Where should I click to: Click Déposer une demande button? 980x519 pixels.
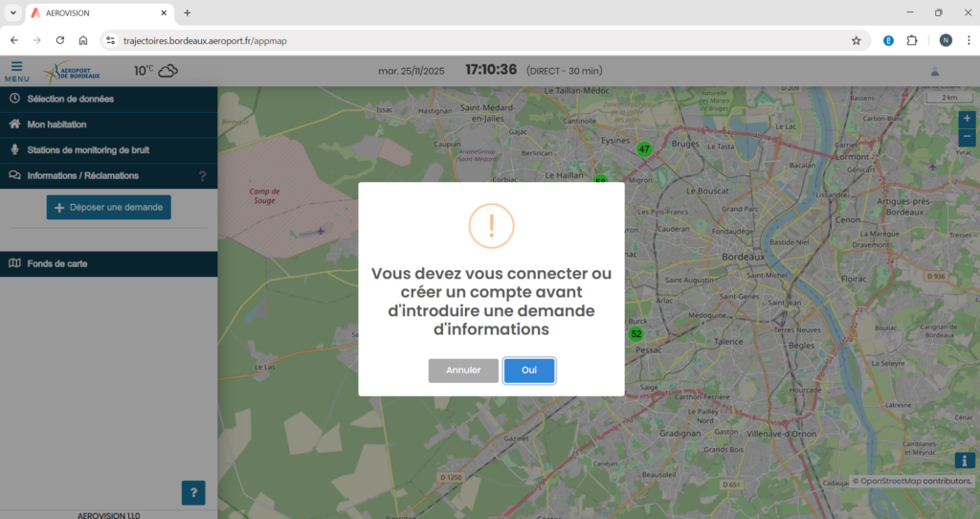[x=109, y=208]
